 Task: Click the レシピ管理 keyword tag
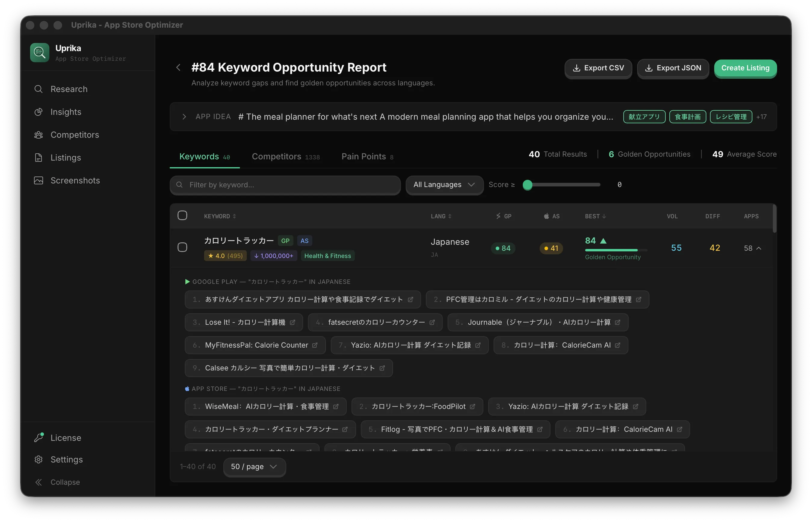click(731, 117)
